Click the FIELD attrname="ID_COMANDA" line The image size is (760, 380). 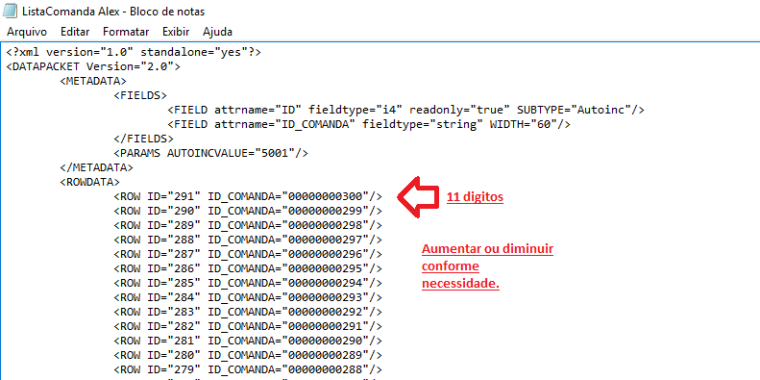point(369,125)
